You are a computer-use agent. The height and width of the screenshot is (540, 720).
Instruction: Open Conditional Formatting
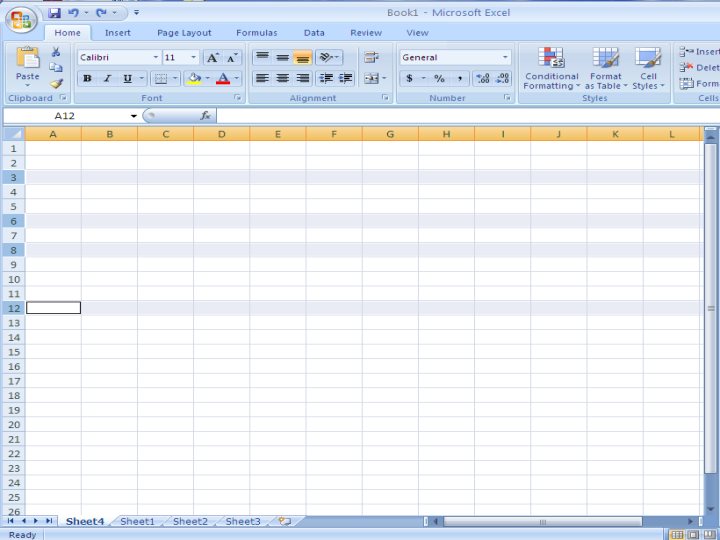click(x=551, y=68)
